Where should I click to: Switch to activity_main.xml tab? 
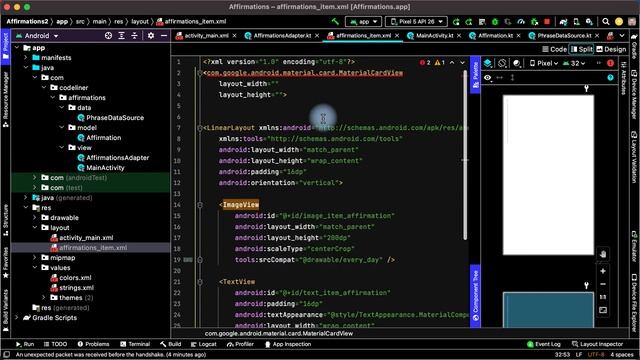pos(206,36)
